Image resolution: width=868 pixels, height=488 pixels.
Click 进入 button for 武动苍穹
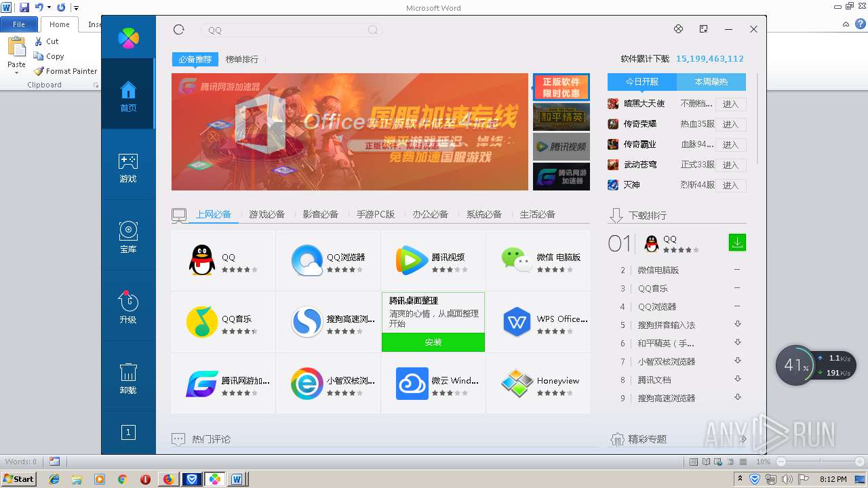point(730,165)
